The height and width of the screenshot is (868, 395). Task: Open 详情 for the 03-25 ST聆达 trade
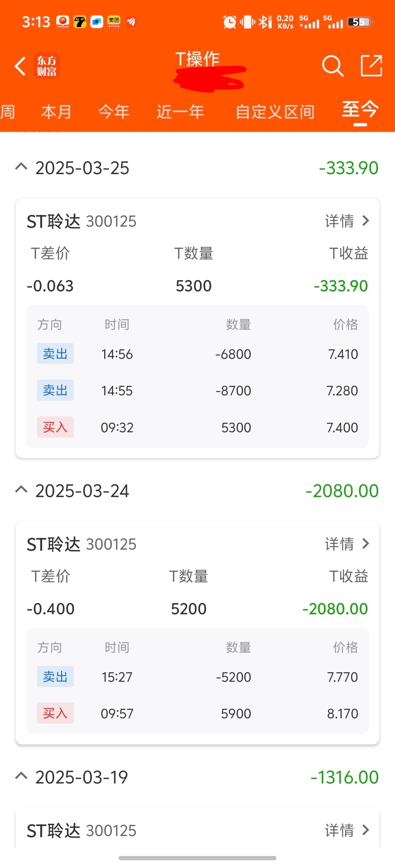pyautogui.click(x=347, y=221)
